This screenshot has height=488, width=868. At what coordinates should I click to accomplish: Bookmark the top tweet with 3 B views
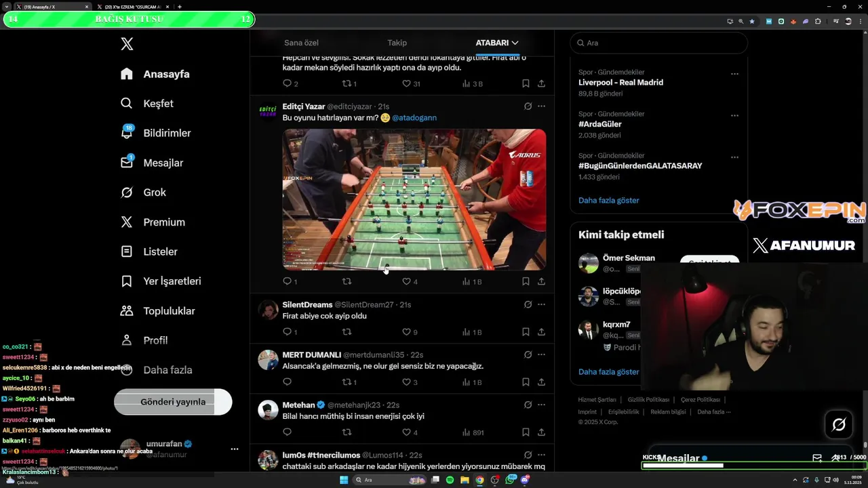click(526, 84)
